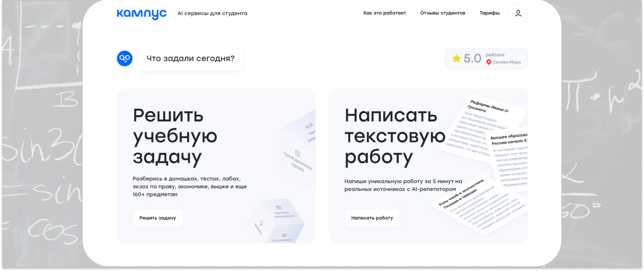644x271 pixels.
Task: Click description 'Разберись в домашках, тестах, лабах'
Action: (x=190, y=187)
